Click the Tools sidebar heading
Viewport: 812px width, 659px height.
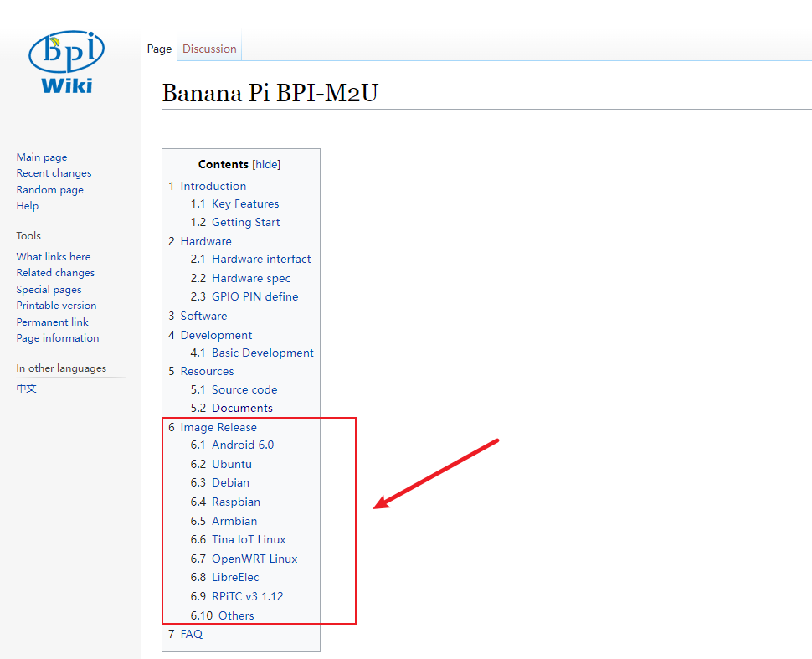pyautogui.click(x=28, y=236)
